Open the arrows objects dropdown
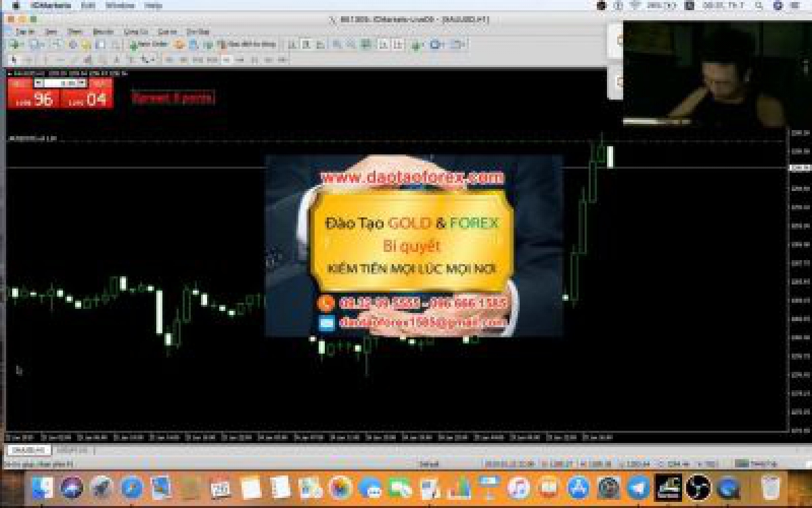The width and height of the screenshot is (812, 508). pyautogui.click(x=148, y=60)
